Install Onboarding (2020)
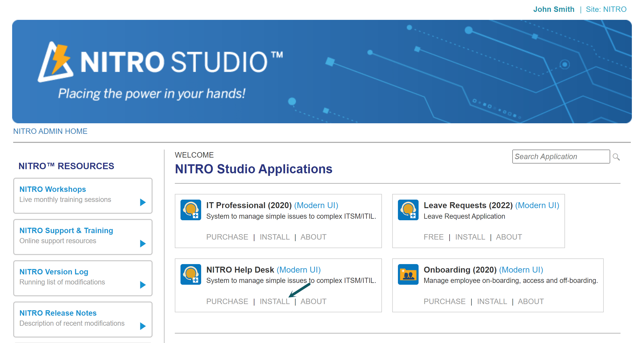 [492, 301]
